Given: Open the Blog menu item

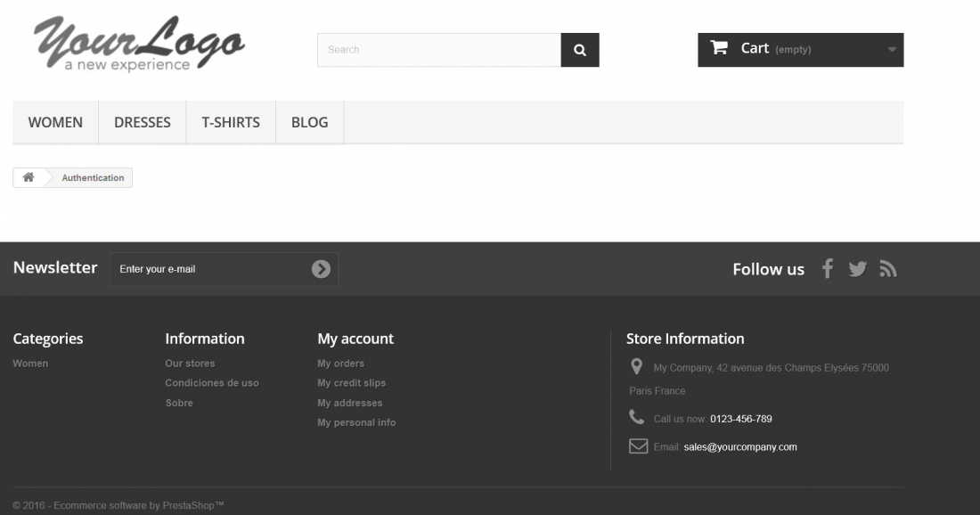Looking at the screenshot, I should (309, 122).
